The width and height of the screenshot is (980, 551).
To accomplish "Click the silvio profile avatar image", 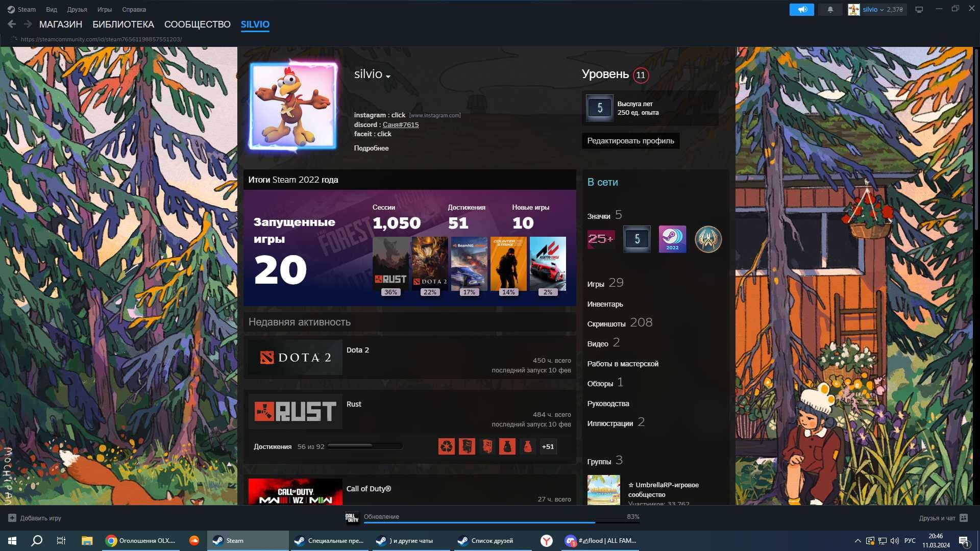I will click(x=293, y=106).
